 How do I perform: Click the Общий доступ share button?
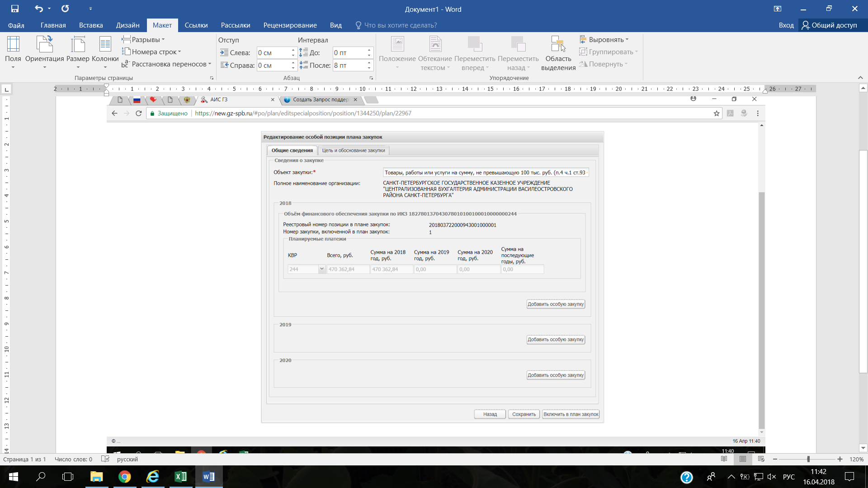pyautogui.click(x=830, y=25)
